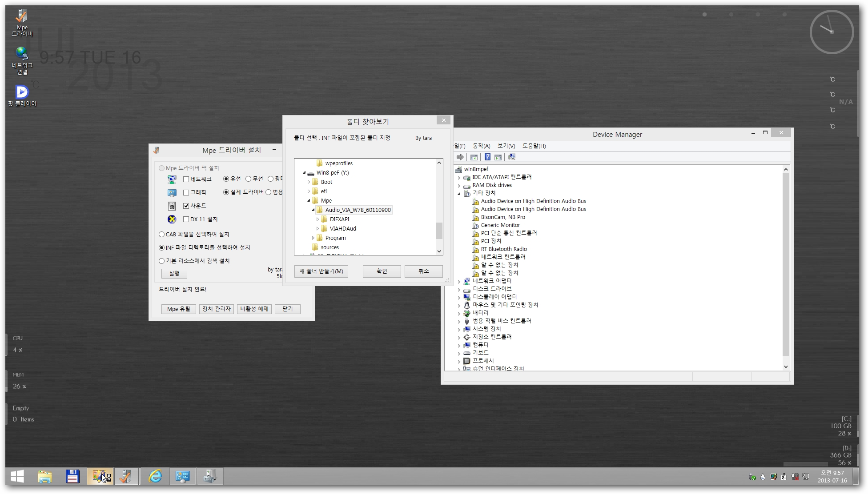Uncheck the 사운드 checkbox
868x494 pixels.
click(x=186, y=206)
